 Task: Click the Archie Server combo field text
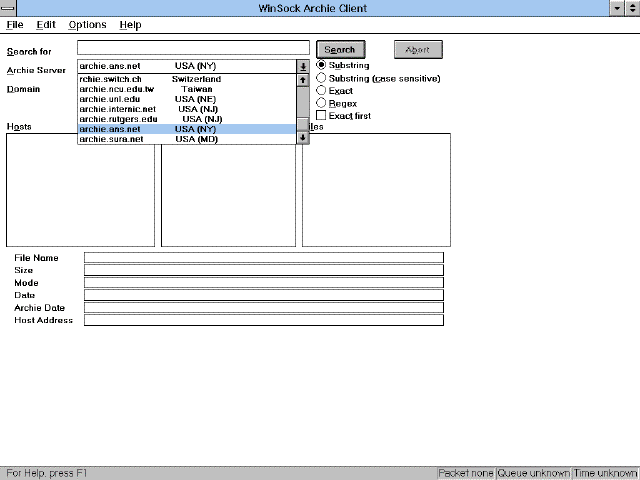tap(187, 66)
